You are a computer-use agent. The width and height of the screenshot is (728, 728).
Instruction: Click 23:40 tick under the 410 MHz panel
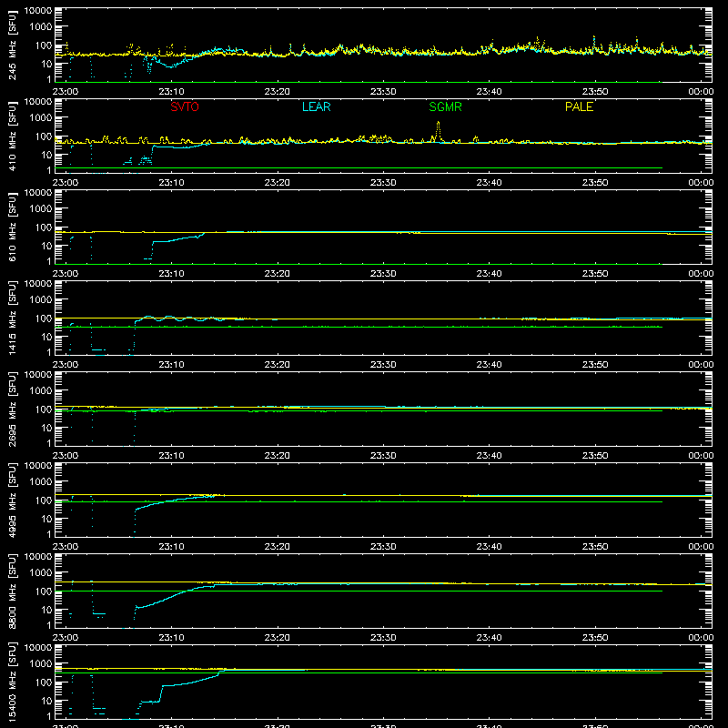[x=489, y=183]
